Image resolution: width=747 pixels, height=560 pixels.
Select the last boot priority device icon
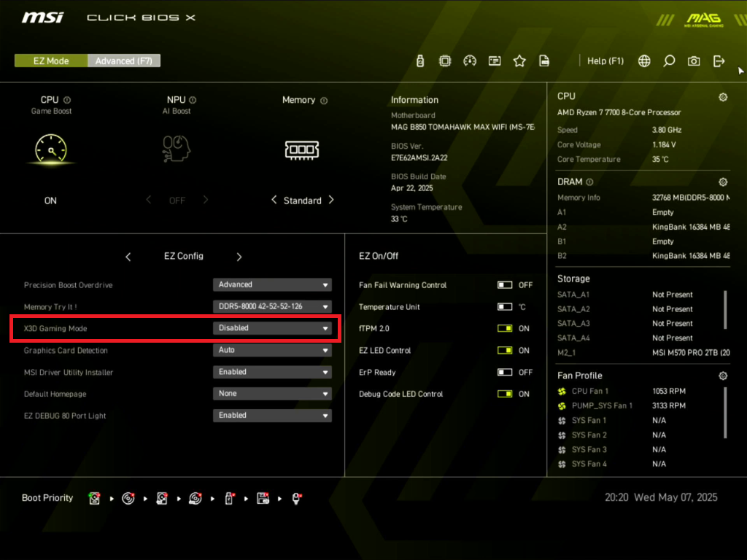pyautogui.click(x=296, y=499)
